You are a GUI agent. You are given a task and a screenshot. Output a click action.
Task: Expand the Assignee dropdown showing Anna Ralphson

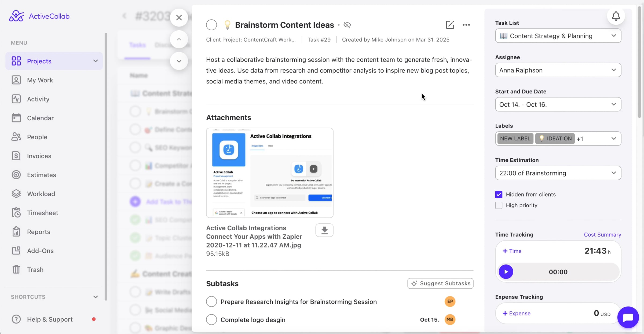click(x=558, y=70)
